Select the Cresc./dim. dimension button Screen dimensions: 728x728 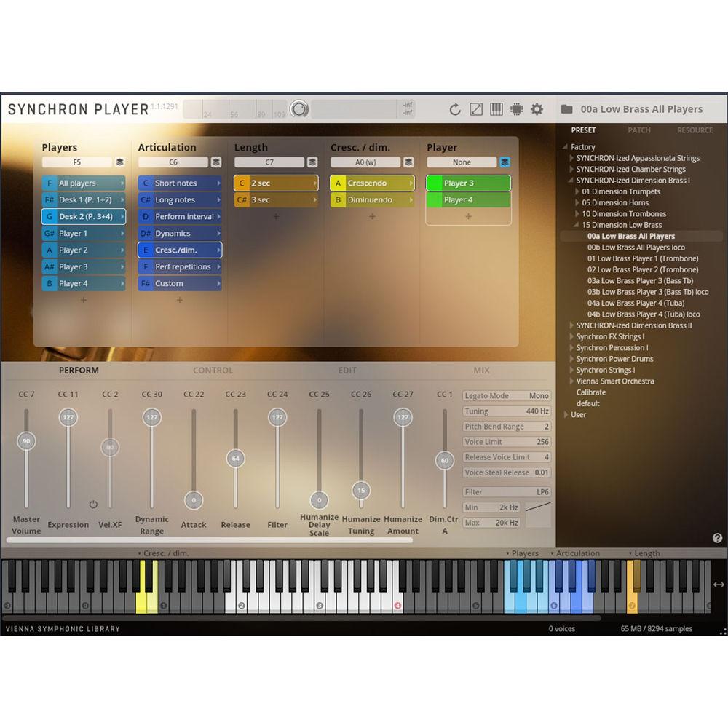pyautogui.click(x=179, y=250)
